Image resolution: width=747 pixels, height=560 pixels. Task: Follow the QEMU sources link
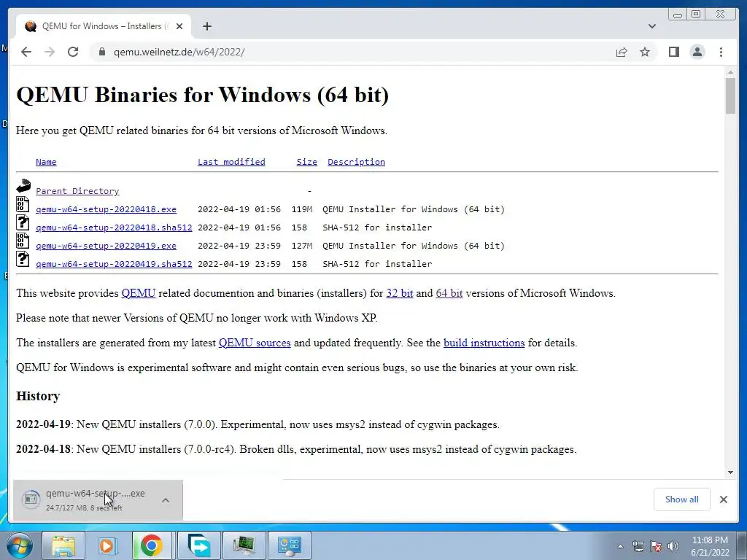click(255, 343)
